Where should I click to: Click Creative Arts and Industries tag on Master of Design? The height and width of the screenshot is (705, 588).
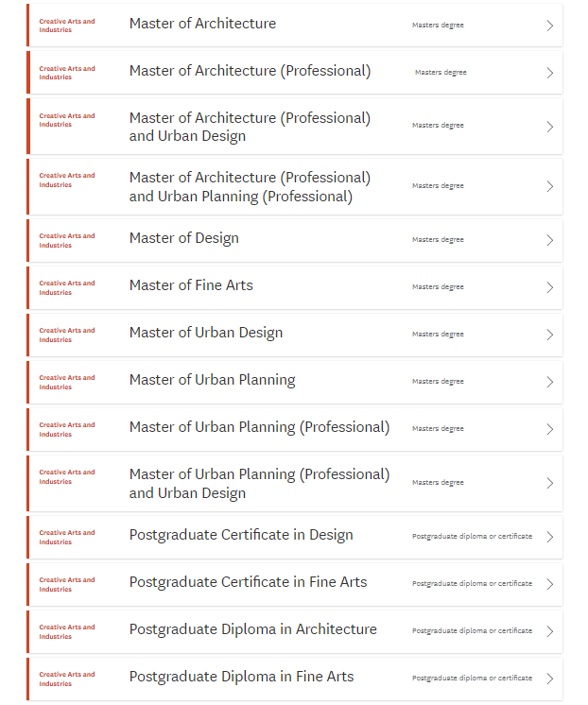(67, 241)
